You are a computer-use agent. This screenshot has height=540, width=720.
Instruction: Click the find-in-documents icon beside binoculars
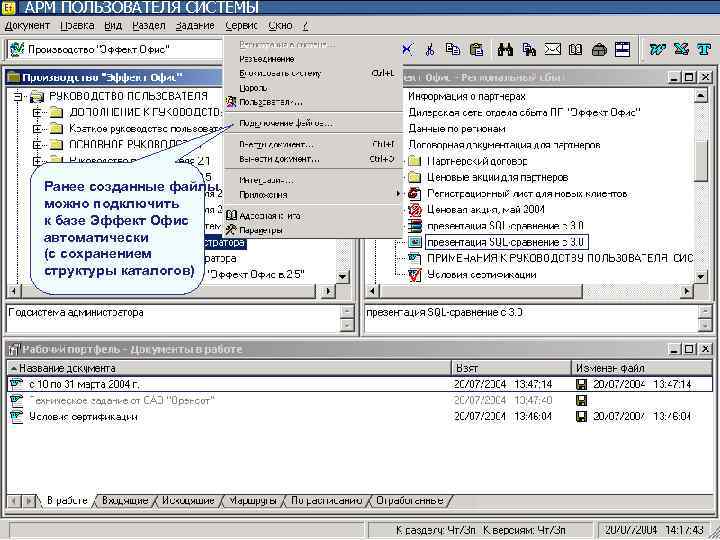pos(529,50)
